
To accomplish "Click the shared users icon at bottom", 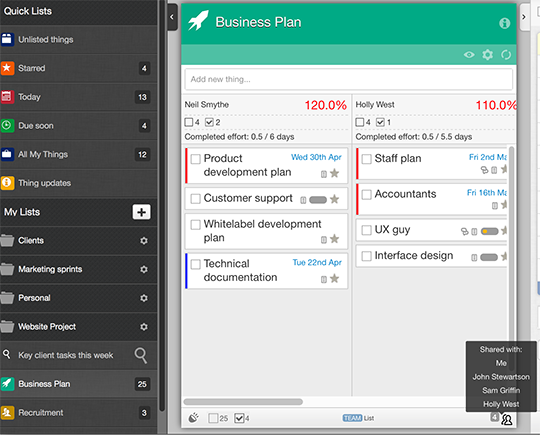I will [x=507, y=419].
